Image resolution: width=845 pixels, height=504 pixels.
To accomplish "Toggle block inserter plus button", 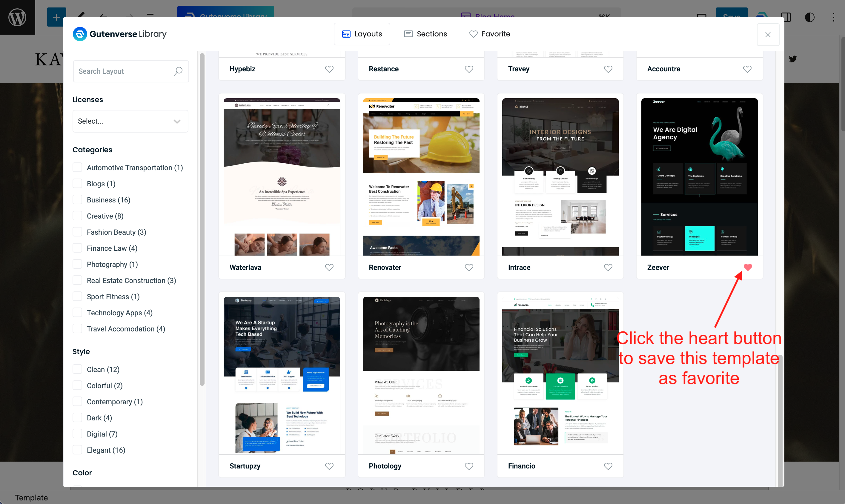I will pyautogui.click(x=56, y=17).
